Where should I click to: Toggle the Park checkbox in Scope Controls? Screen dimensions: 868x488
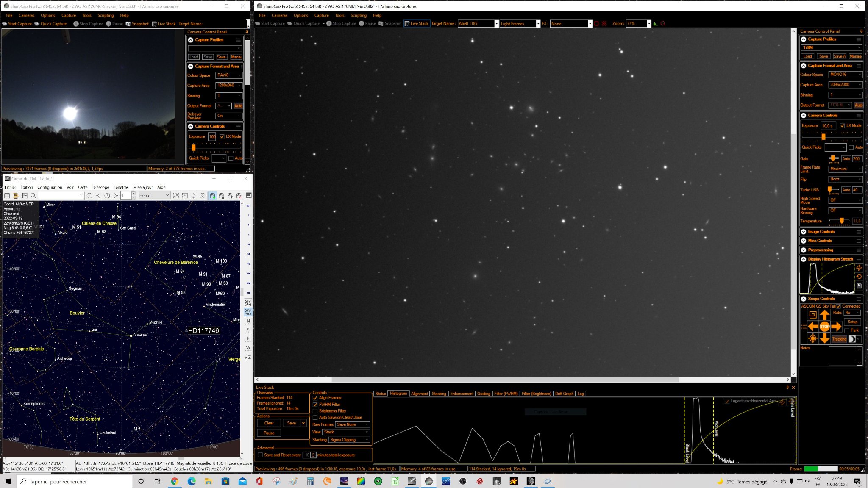pos(847,330)
